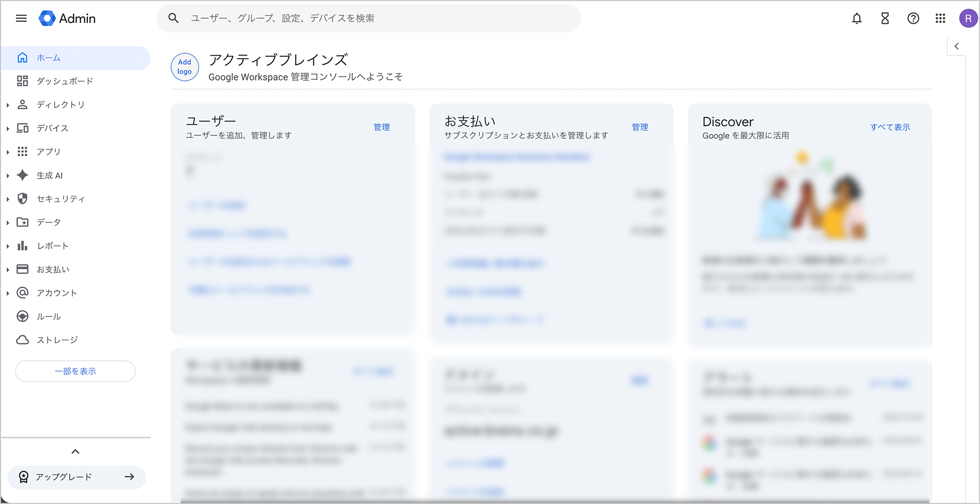Click the notifications bell icon

click(856, 18)
